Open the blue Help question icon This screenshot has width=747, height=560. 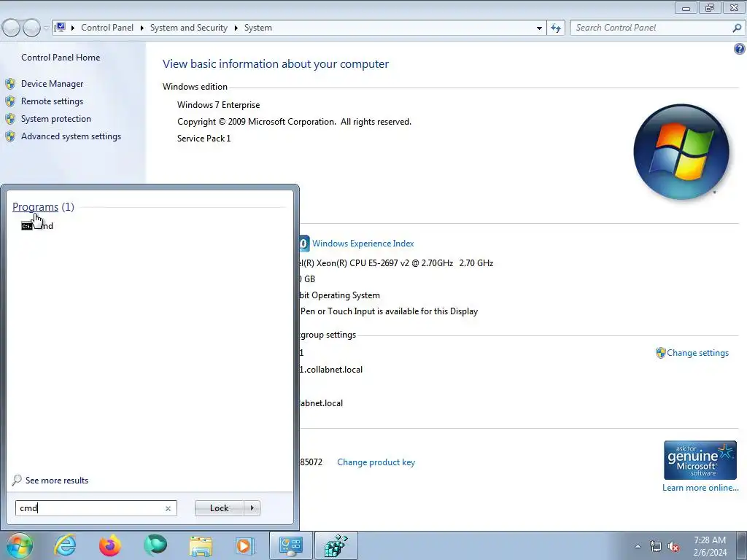pyautogui.click(x=740, y=49)
